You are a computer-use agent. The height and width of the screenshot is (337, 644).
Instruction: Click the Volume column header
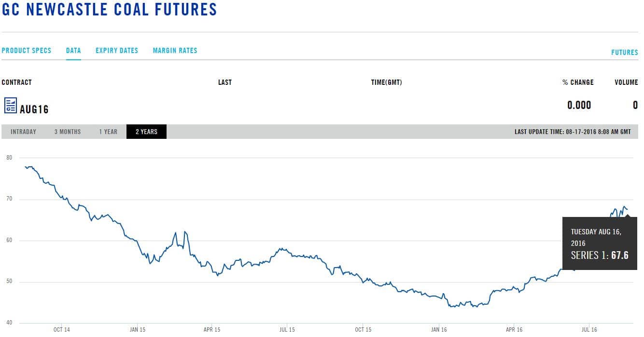tap(626, 82)
